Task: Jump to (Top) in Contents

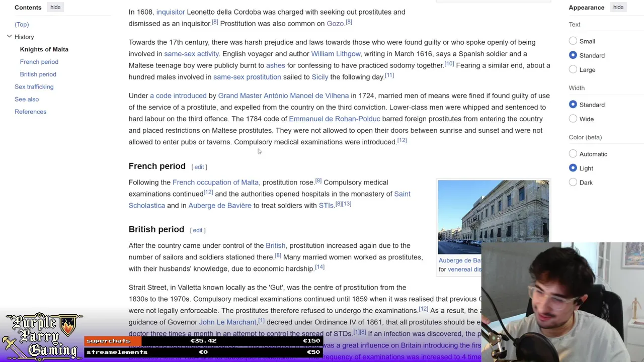Action: coord(22,24)
